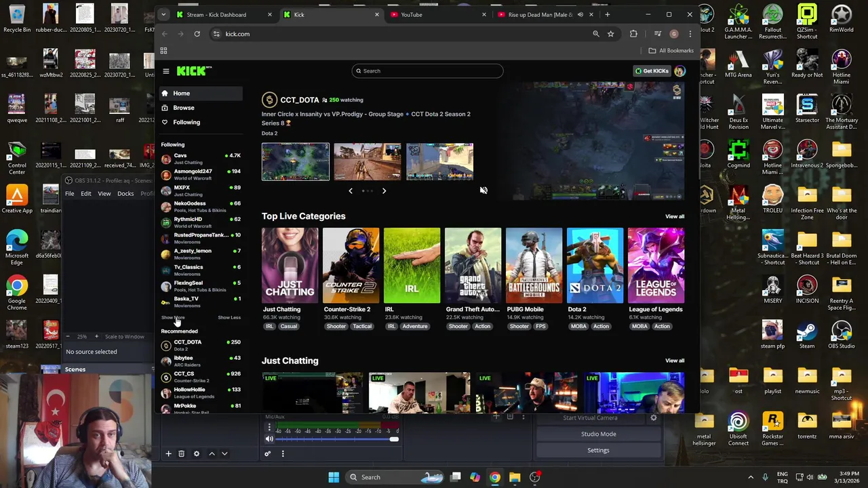Open the PUBG Mobile category card

tap(534, 266)
